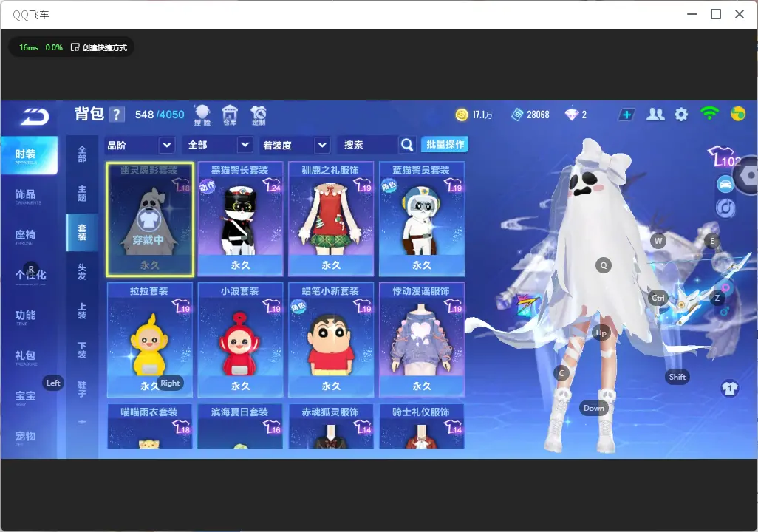
Task: Click the 搜索 search input field
Action: click(368, 145)
